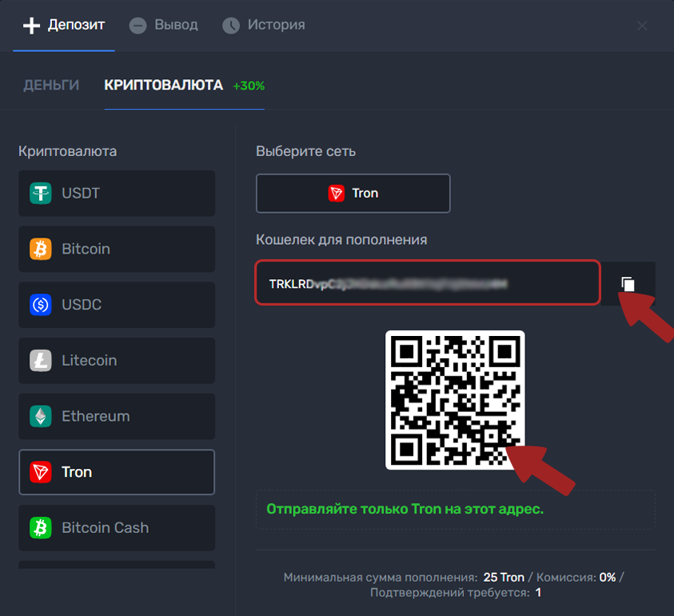Open the Депозит tab
674x616 pixels.
pos(64,26)
